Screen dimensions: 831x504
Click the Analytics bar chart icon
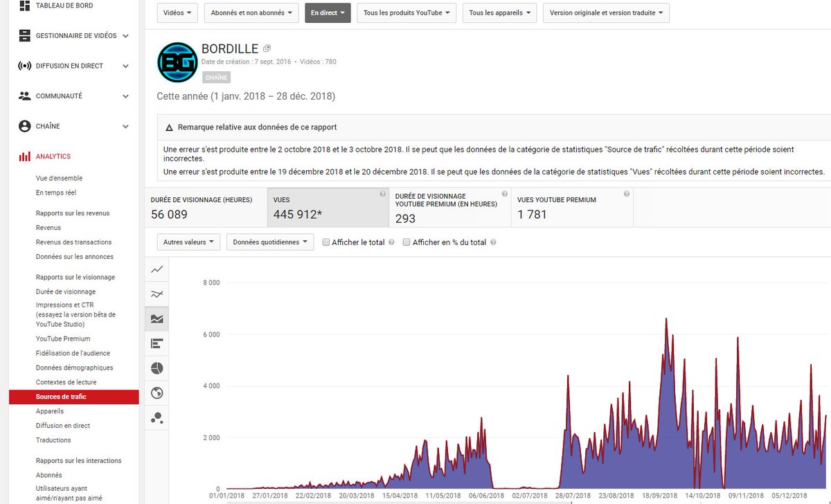point(25,156)
